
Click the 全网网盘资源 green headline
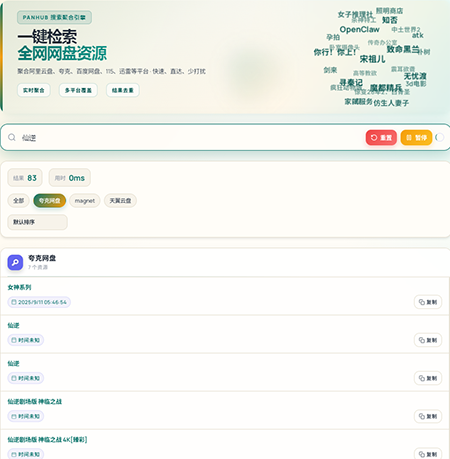[x=62, y=53]
